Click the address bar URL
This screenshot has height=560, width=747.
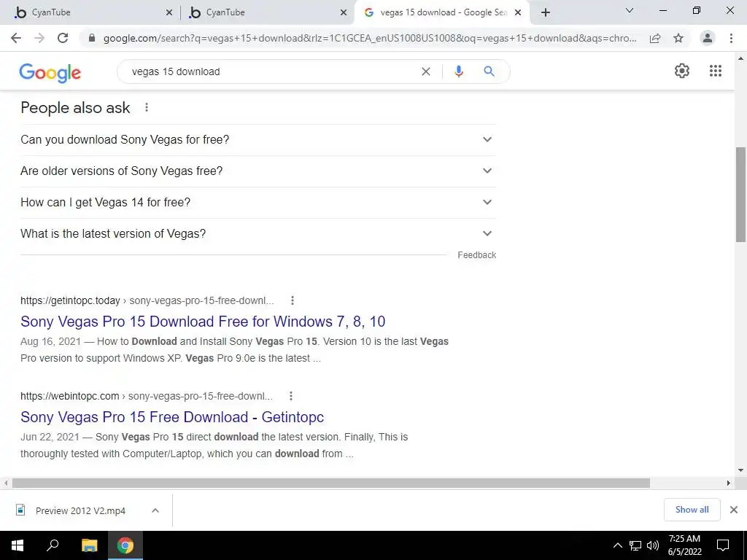(x=370, y=38)
